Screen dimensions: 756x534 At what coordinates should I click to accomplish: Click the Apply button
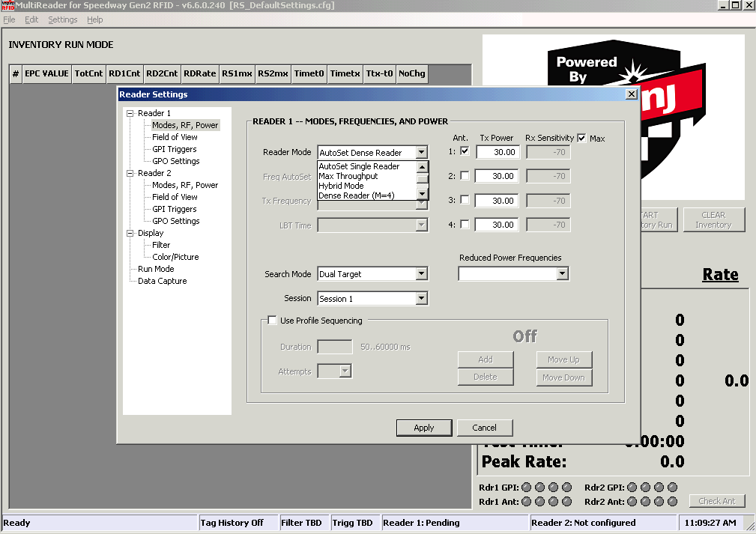(x=424, y=428)
